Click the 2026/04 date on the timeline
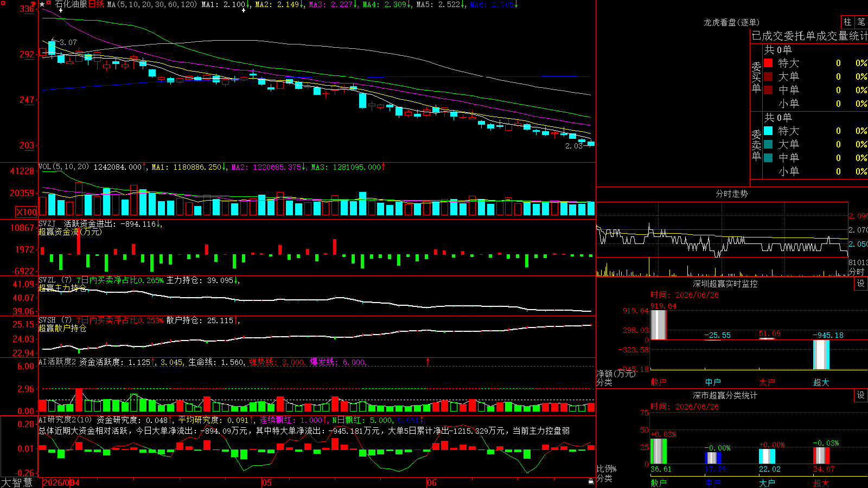Image resolution: width=868 pixels, height=488 pixels. [x=61, y=483]
